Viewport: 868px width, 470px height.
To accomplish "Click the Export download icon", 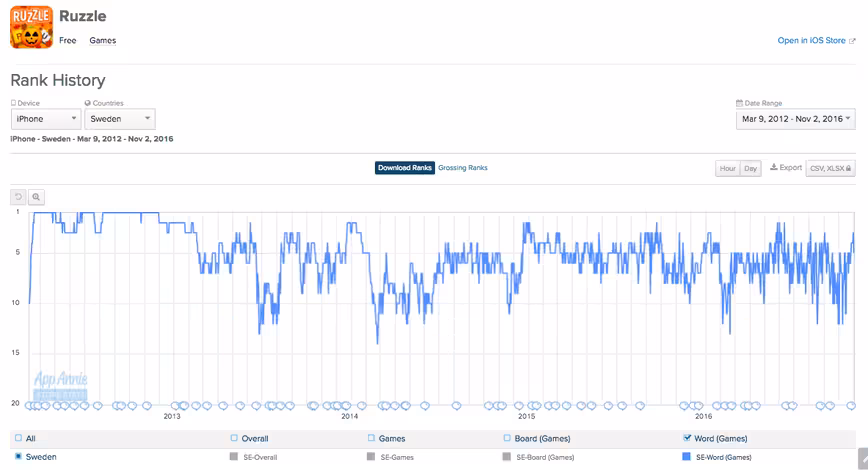I will 774,167.
